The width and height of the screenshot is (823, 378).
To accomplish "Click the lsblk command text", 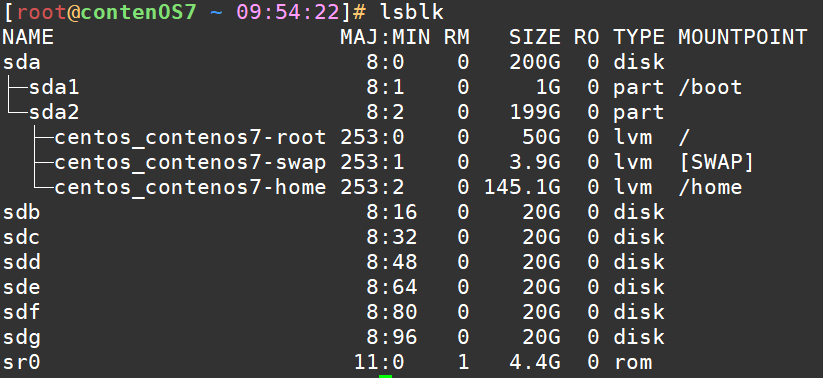I will [412, 12].
